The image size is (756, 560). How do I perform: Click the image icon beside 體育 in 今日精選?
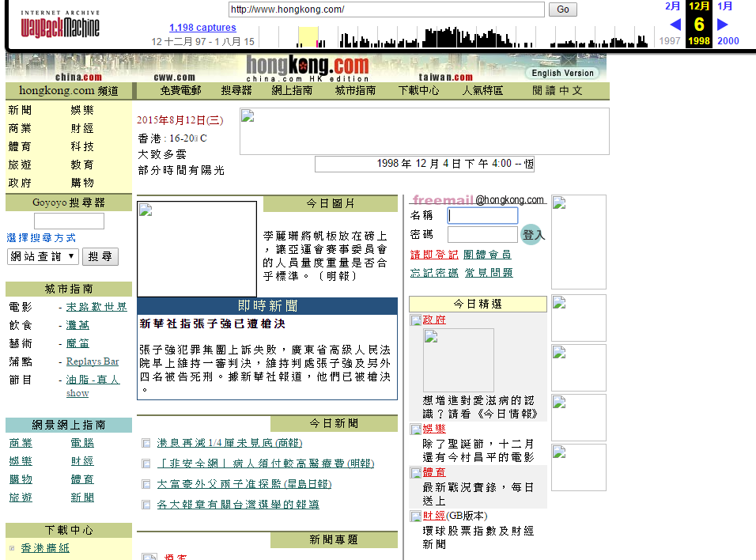coord(416,472)
